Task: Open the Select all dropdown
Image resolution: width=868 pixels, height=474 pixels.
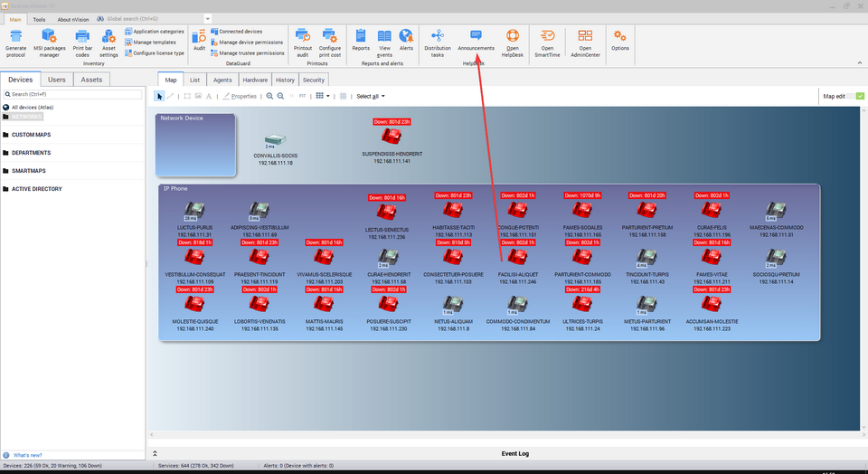Action: 370,96
